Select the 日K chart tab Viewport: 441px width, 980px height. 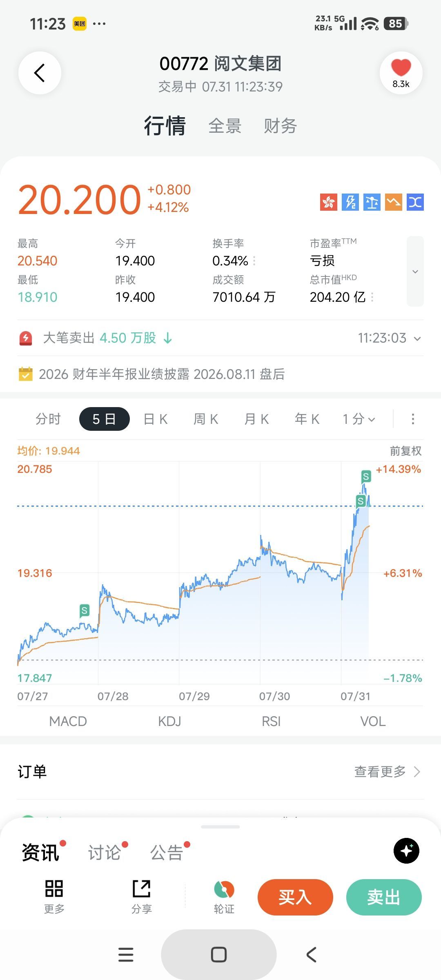(x=156, y=419)
